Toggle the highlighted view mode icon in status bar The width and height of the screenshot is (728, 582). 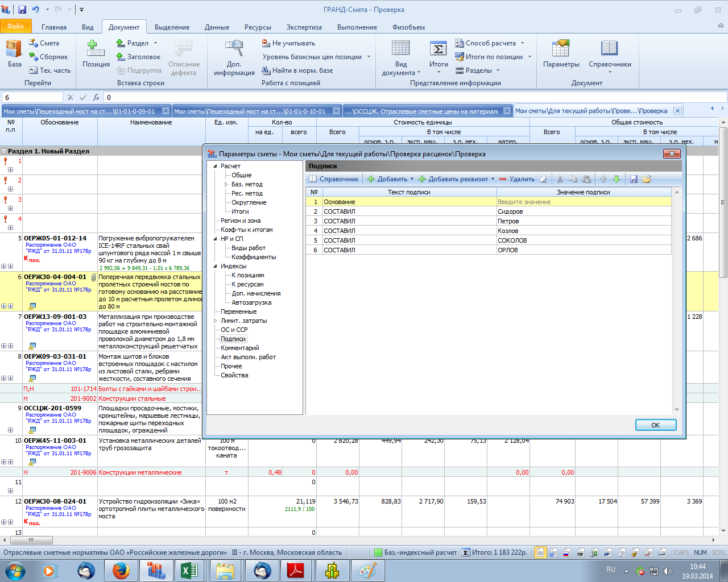[x=540, y=552]
